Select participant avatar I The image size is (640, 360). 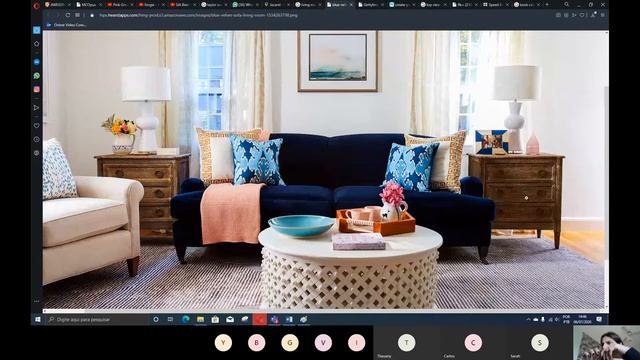(x=356, y=343)
